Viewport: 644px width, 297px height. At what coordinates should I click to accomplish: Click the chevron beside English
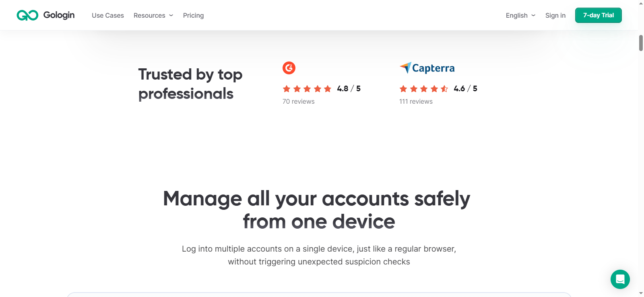pyautogui.click(x=533, y=15)
